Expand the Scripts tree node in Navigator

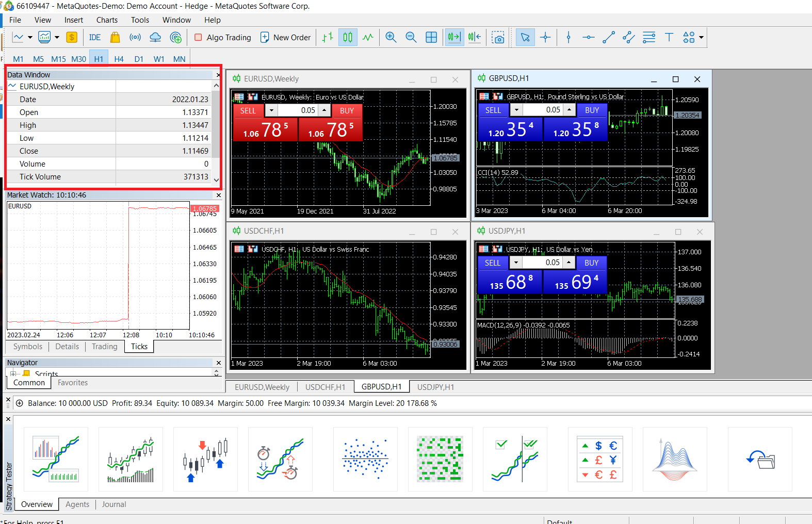tap(12, 374)
